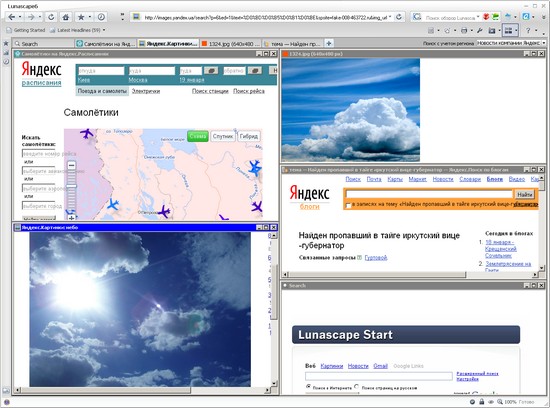Expand Print button dropdown arrow

click(x=471, y=31)
